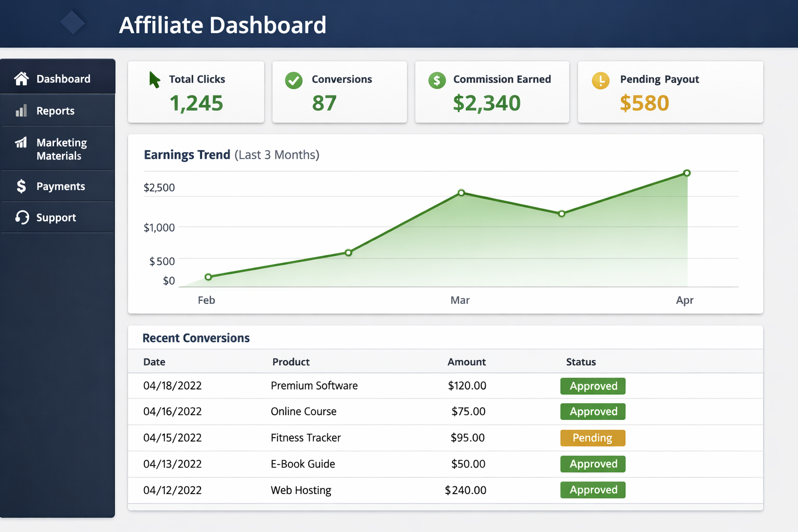This screenshot has height=532, width=798.
Task: Select the Apr data point on Earnings Trend
Action: coord(687,173)
